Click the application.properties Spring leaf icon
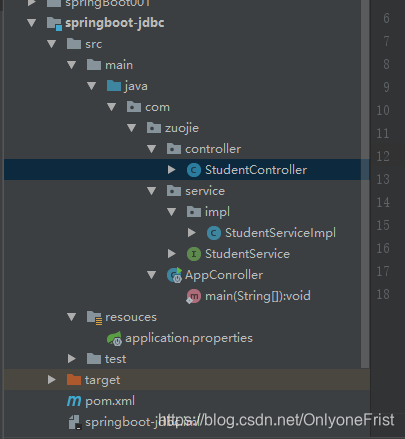This screenshot has height=439, width=405. click(x=114, y=338)
